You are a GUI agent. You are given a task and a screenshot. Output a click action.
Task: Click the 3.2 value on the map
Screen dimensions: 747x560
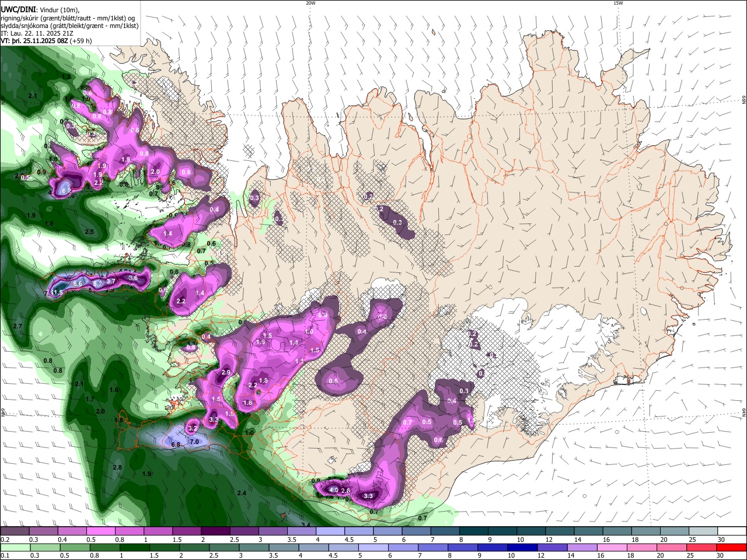click(193, 428)
